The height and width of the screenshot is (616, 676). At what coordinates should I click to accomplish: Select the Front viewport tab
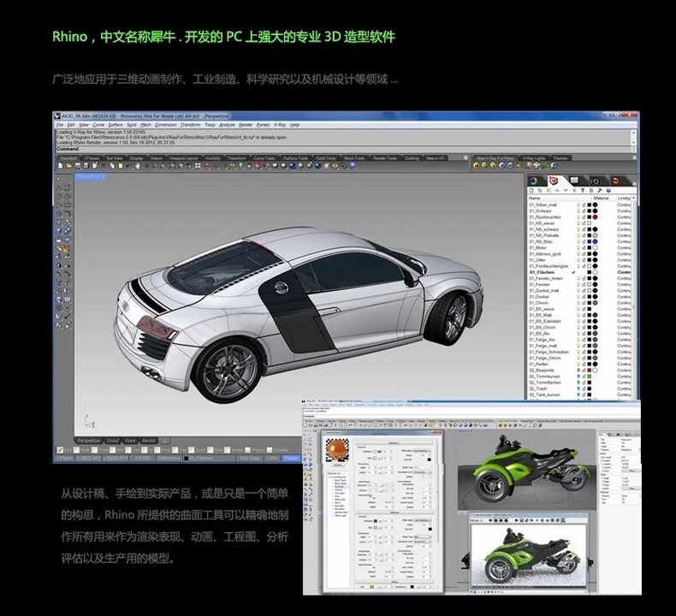point(130,441)
